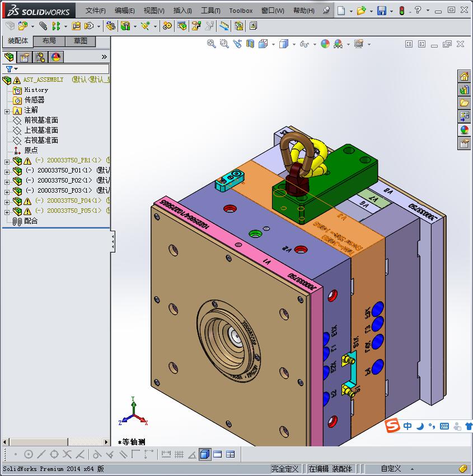Open the File Explorer task pane icon
Viewport: 473px width, 476px height.
coord(464,103)
